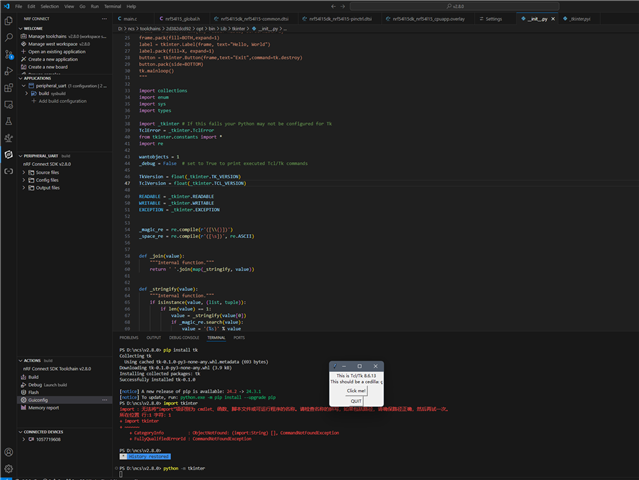Go back with the title bar arrow

pyautogui.click(x=333, y=6)
